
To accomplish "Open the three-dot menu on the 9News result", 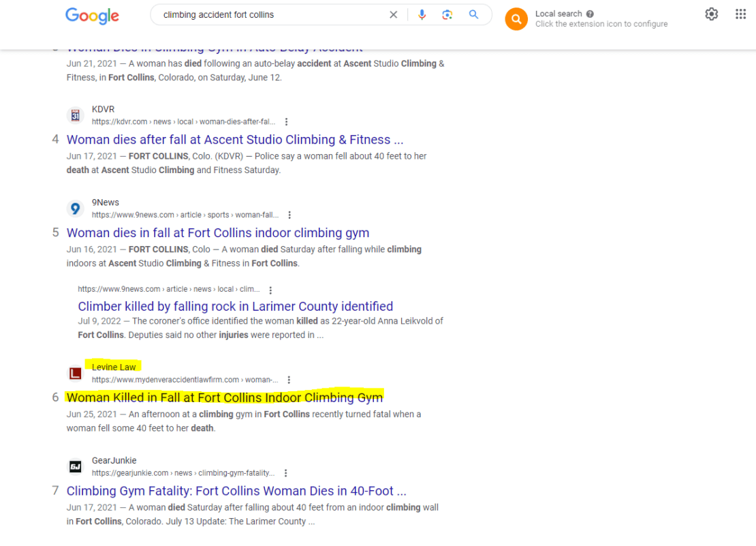I will point(289,214).
